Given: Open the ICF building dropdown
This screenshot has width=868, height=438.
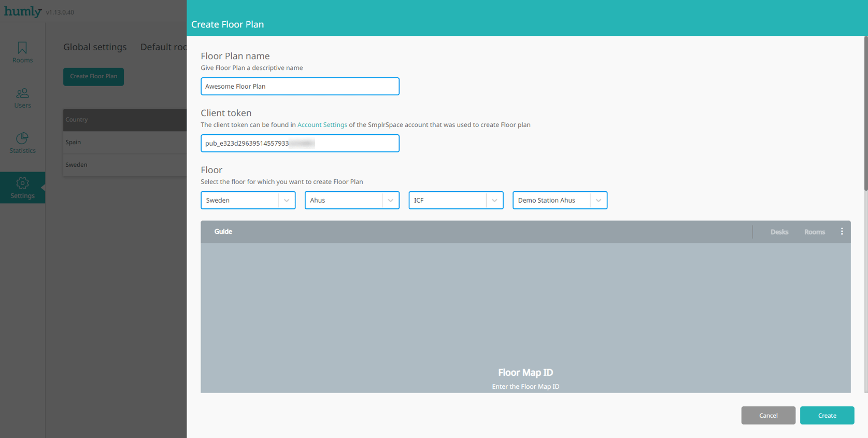Looking at the screenshot, I should [x=456, y=200].
